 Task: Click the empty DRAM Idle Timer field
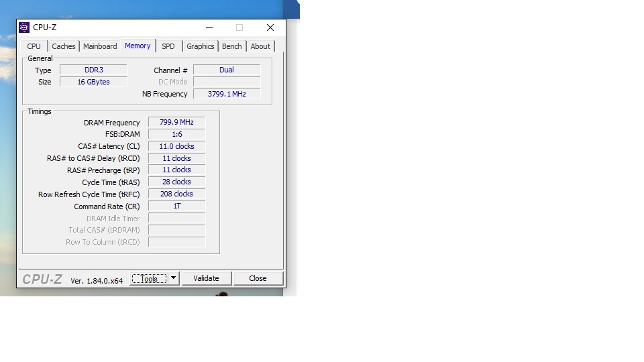click(176, 218)
